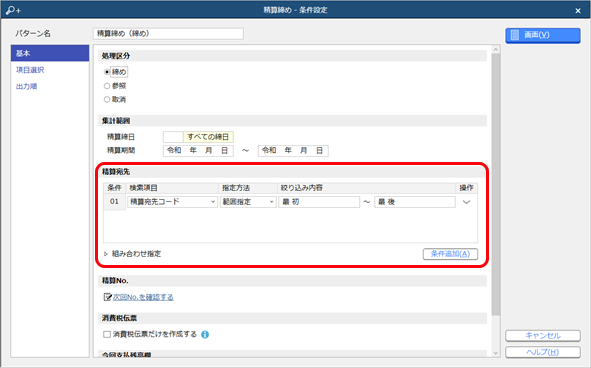Click the 01 condition row number

[x=114, y=202]
